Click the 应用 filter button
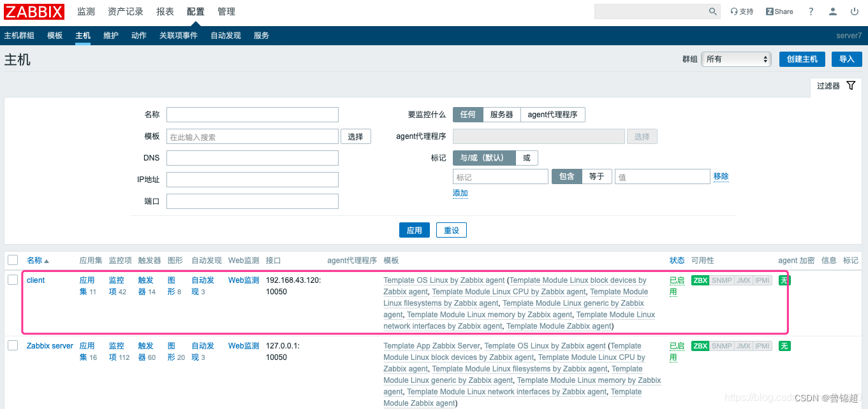 click(x=415, y=230)
